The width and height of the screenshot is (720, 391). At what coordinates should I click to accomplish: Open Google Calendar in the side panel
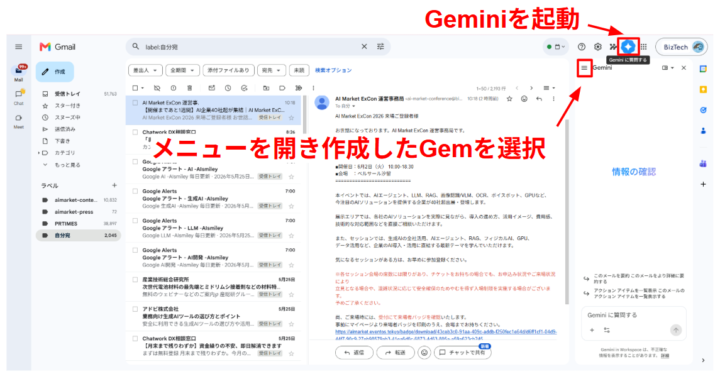pos(703,69)
